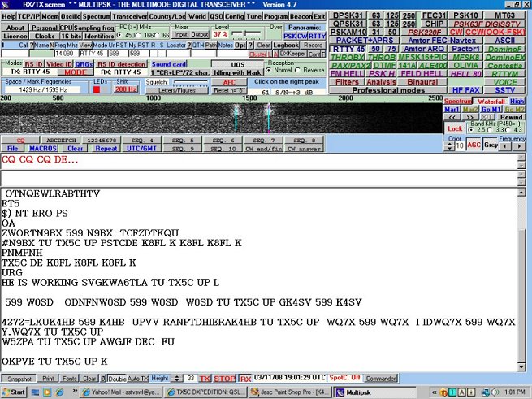Click the red STOP button

click(224, 379)
